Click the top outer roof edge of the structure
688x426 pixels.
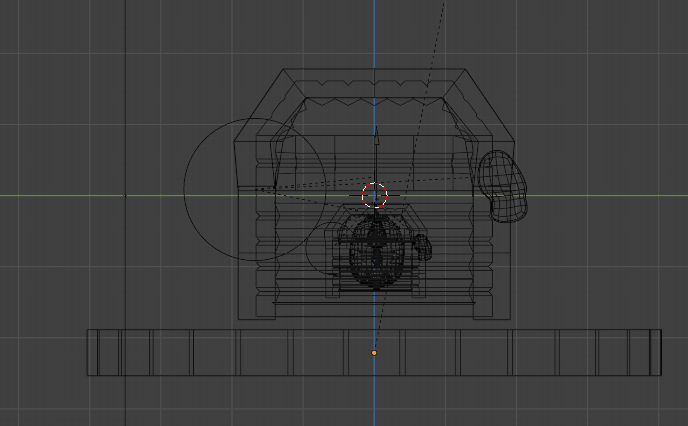[x=375, y=69]
